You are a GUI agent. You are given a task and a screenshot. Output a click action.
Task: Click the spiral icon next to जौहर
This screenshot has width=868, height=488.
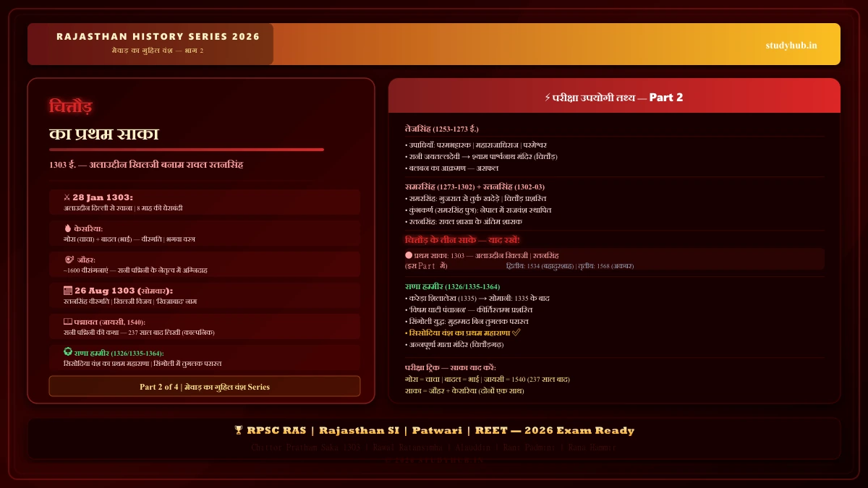pyautogui.click(x=69, y=260)
